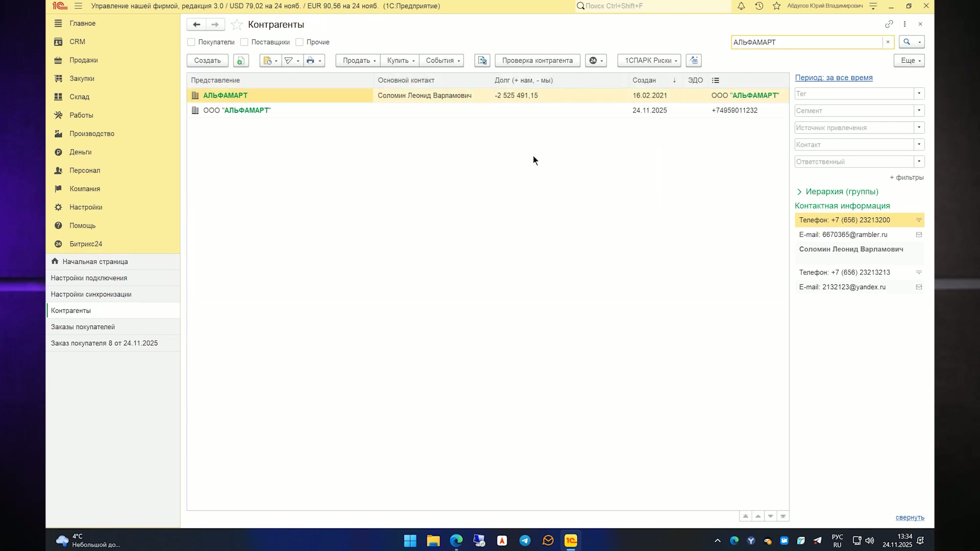Open the print icon dropdown

[314, 61]
